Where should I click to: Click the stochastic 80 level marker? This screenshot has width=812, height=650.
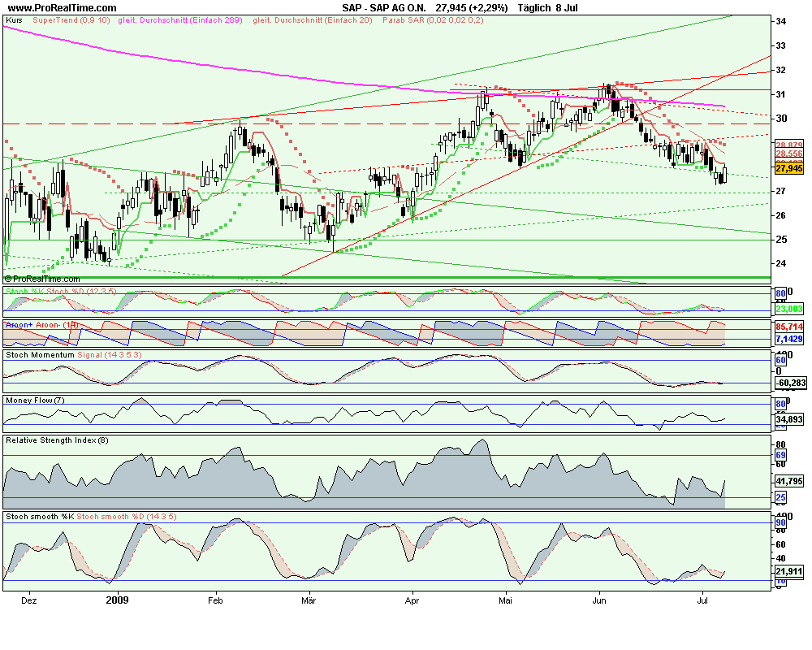tap(780, 294)
